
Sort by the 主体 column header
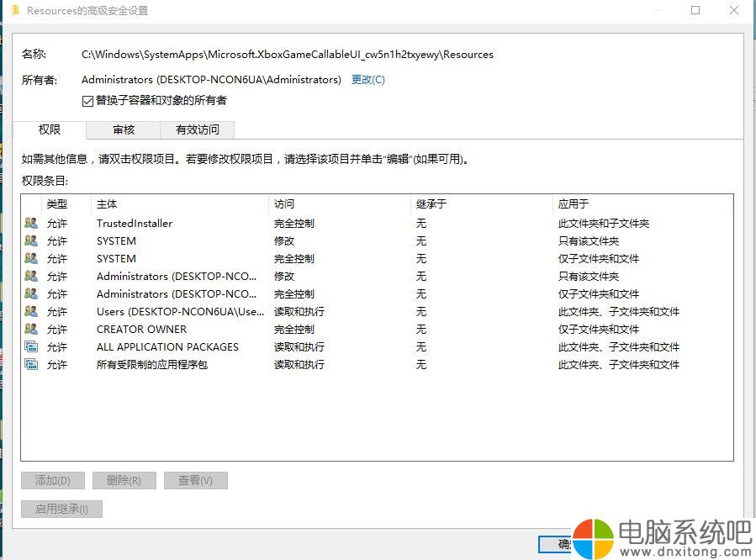[179, 203]
